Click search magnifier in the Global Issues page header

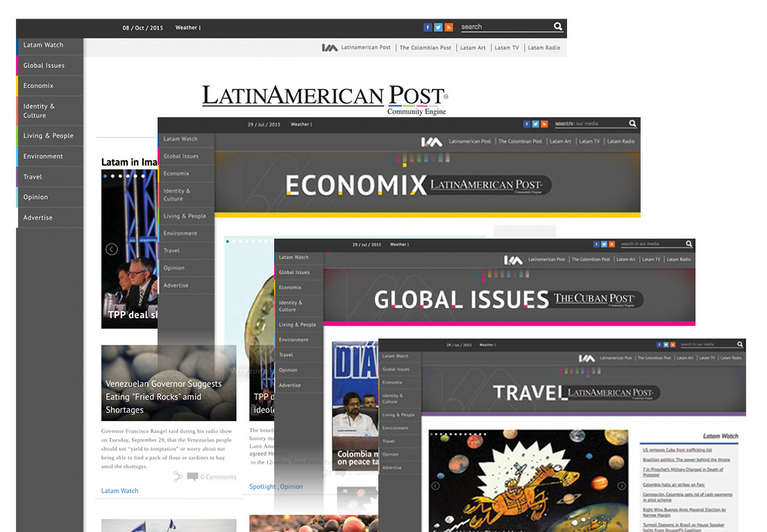click(x=689, y=243)
